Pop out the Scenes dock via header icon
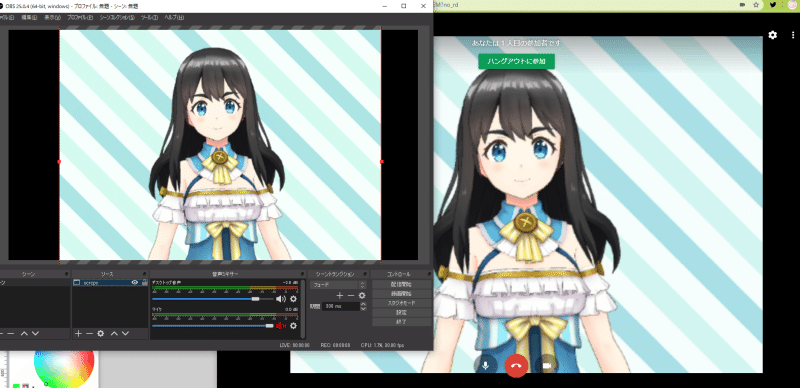The height and width of the screenshot is (388, 800). tap(66, 274)
